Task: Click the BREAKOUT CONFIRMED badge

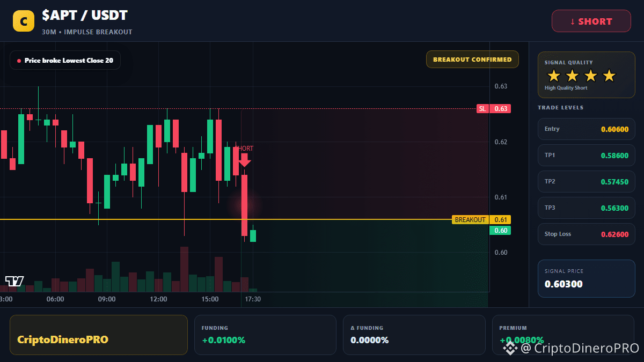Action: 472,60
